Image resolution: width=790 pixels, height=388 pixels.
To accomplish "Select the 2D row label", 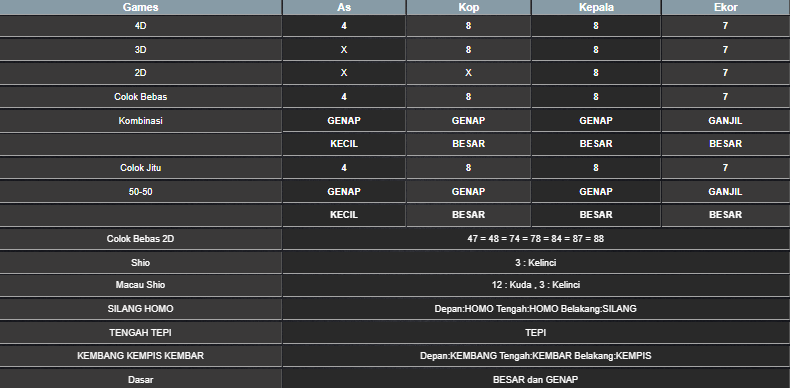I will tap(141, 73).
